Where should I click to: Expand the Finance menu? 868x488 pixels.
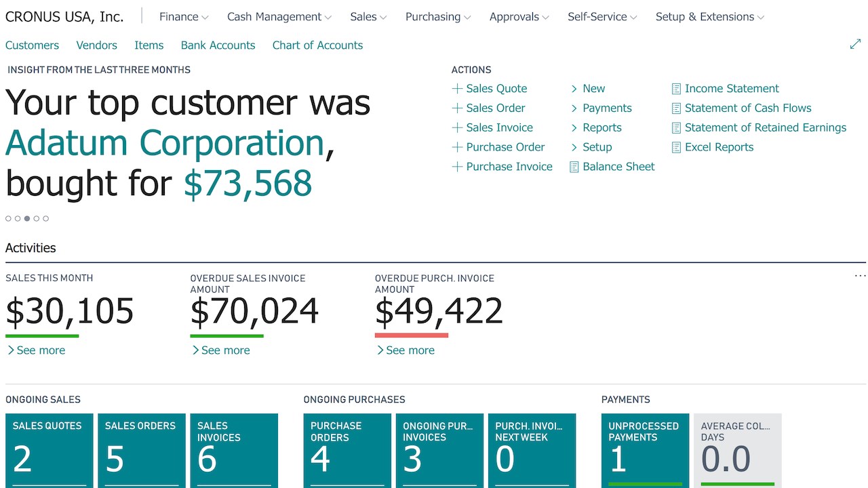[x=184, y=17]
